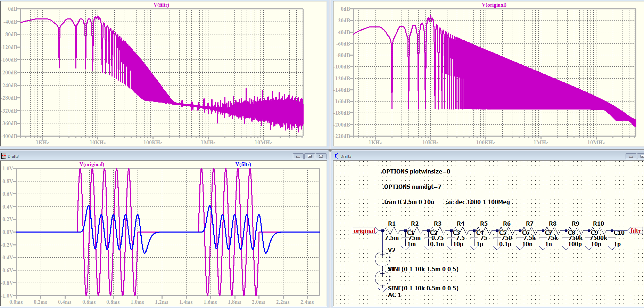
Task: Click the ';ac dec 1000 1 100Meg' comment
Action: click(x=478, y=202)
